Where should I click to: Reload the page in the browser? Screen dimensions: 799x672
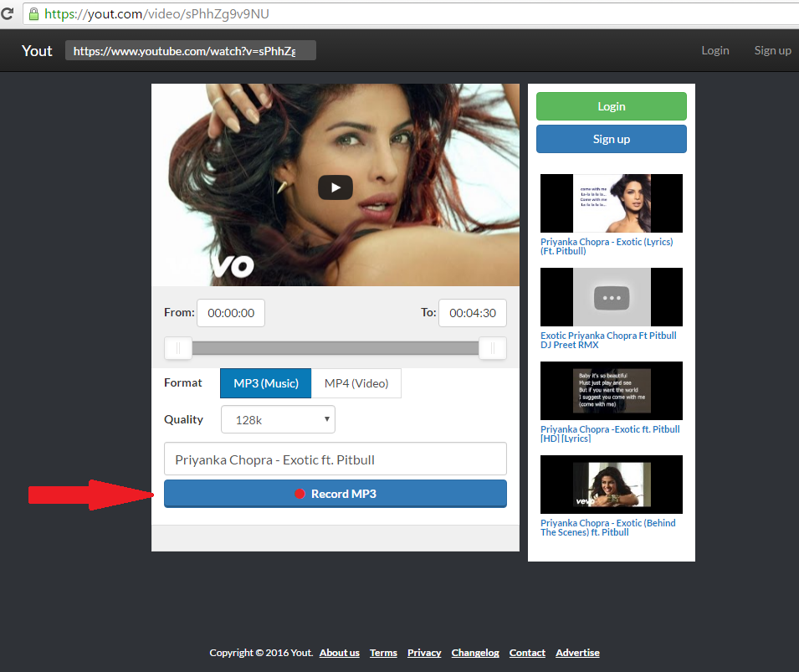(8, 14)
